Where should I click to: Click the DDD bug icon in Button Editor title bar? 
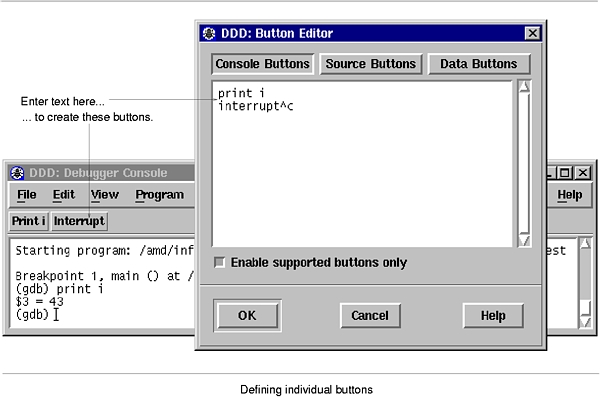tap(209, 33)
